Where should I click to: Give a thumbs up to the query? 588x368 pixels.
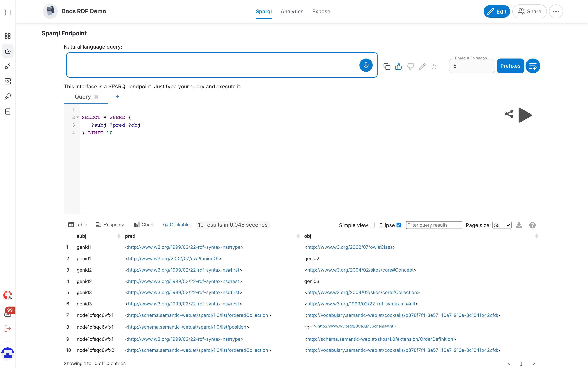(399, 66)
